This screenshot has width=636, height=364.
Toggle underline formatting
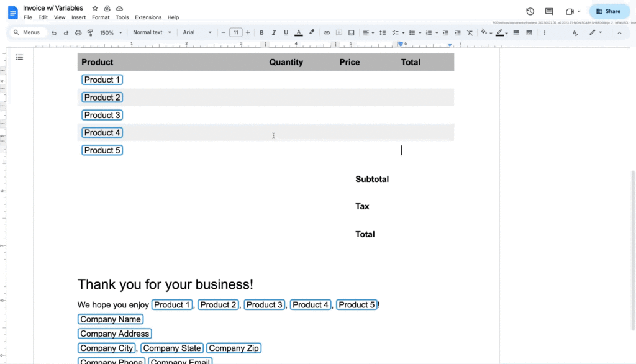pyautogui.click(x=286, y=32)
